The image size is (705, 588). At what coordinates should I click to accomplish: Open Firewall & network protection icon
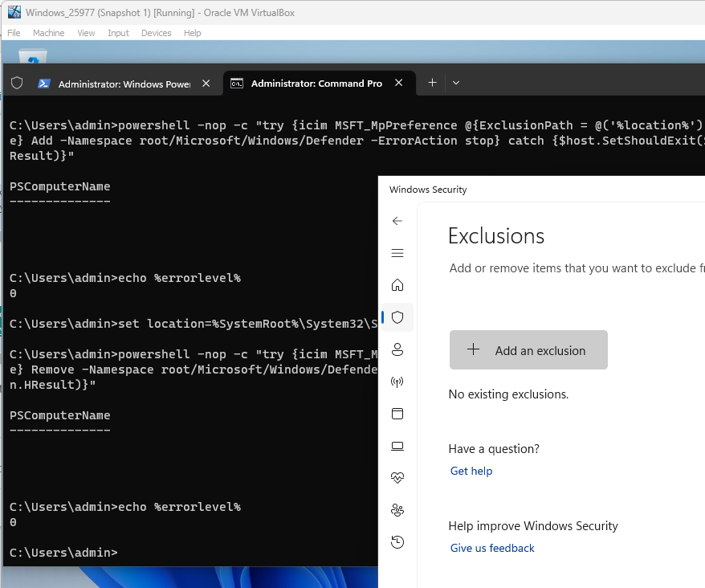click(397, 382)
